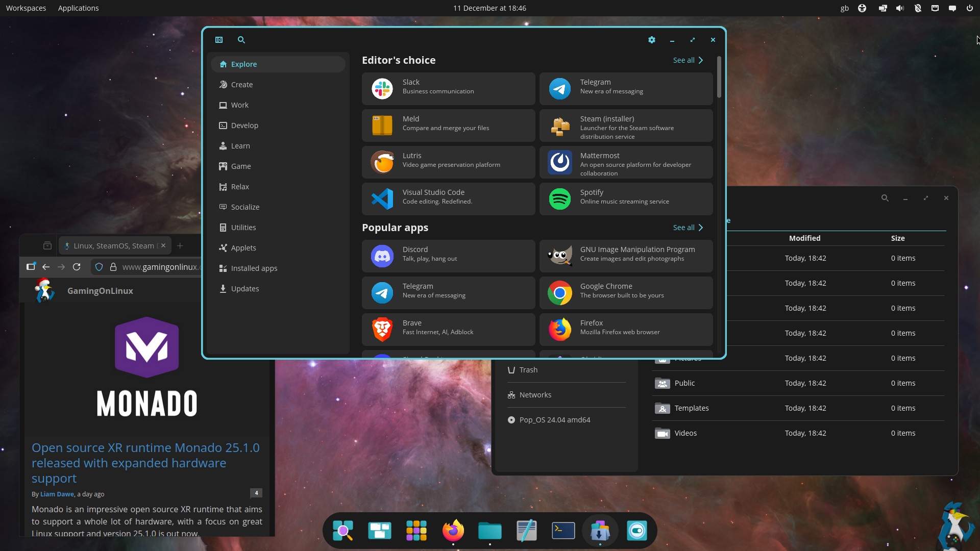This screenshot has width=980, height=551.
Task: Toggle the sidebar panel in the app store
Action: point(219,40)
